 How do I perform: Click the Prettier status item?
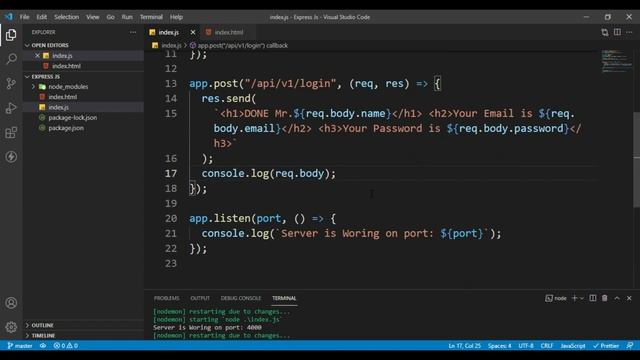click(606, 346)
